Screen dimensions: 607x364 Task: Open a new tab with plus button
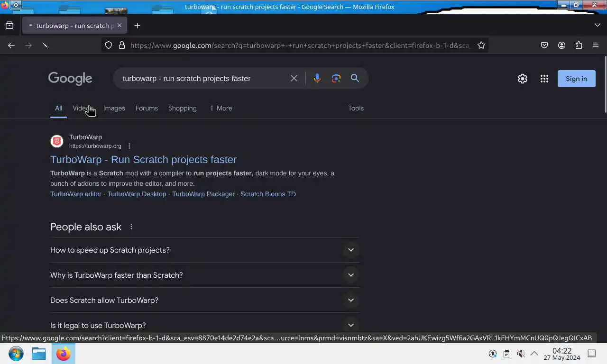click(x=137, y=25)
